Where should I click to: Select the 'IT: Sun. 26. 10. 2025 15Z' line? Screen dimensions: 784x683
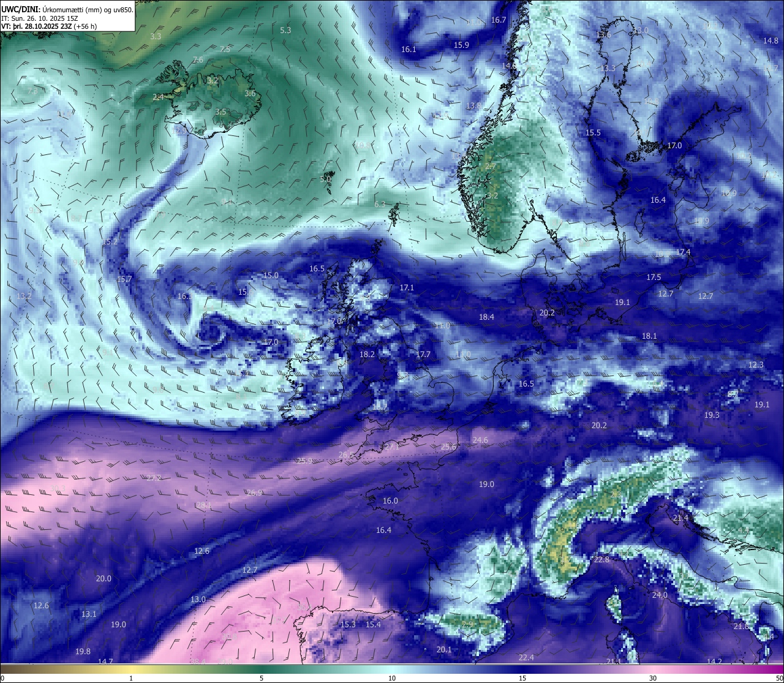40,18
